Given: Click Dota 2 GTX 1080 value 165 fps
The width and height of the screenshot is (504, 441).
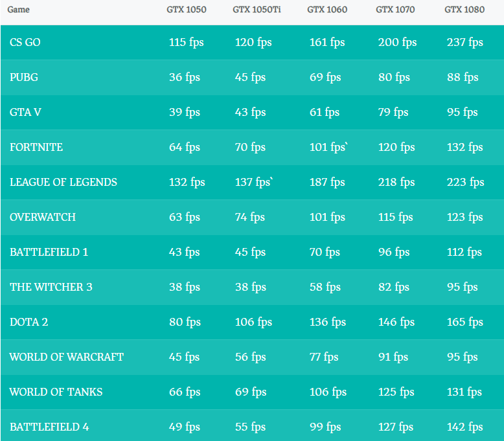Looking at the screenshot, I should 465,322.
